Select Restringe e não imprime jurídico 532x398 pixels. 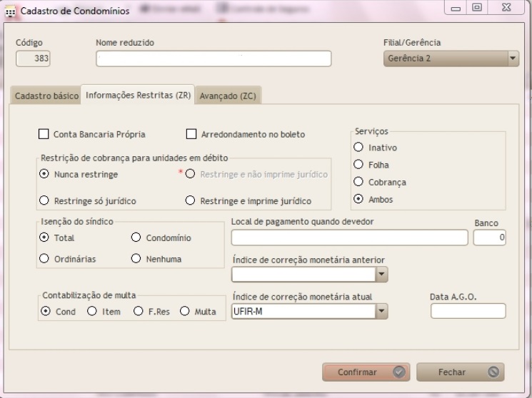coord(190,174)
